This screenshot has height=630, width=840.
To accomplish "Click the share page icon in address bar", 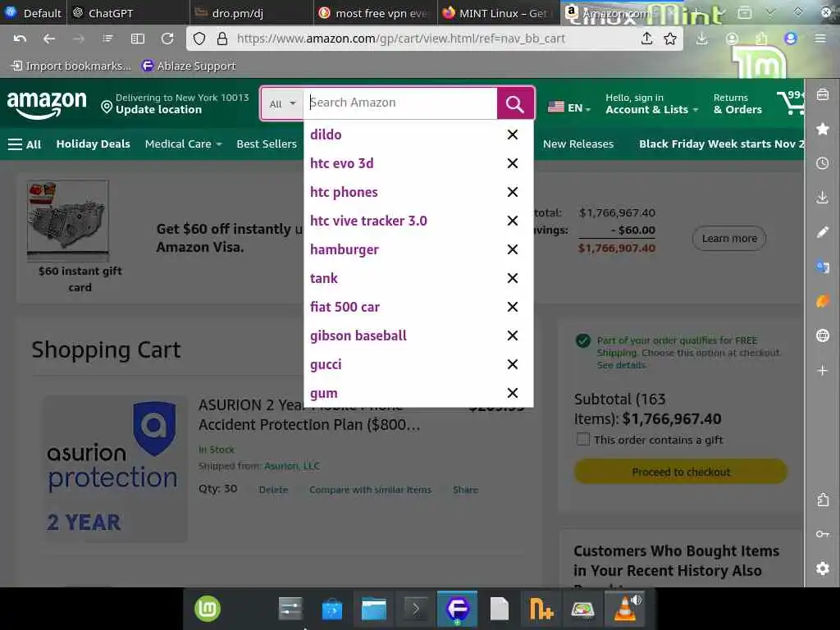I will pyautogui.click(x=646, y=39).
